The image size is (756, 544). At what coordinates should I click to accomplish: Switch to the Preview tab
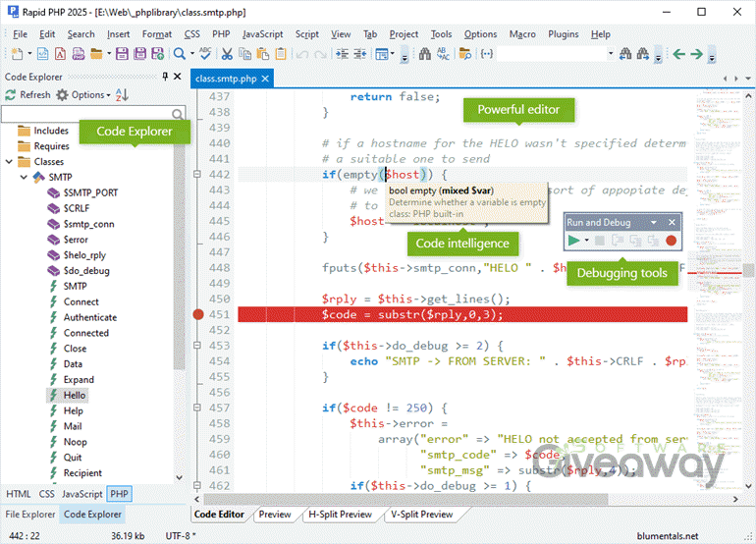pos(275,515)
